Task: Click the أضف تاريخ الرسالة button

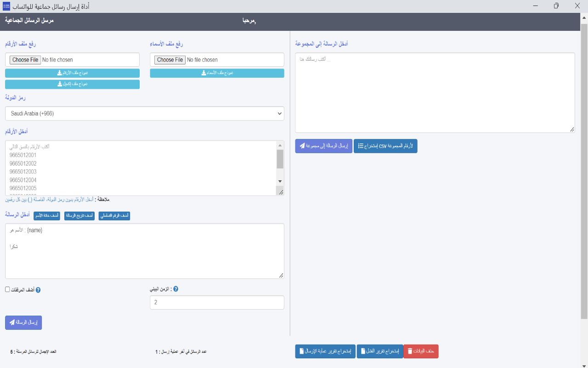Action: tap(79, 216)
